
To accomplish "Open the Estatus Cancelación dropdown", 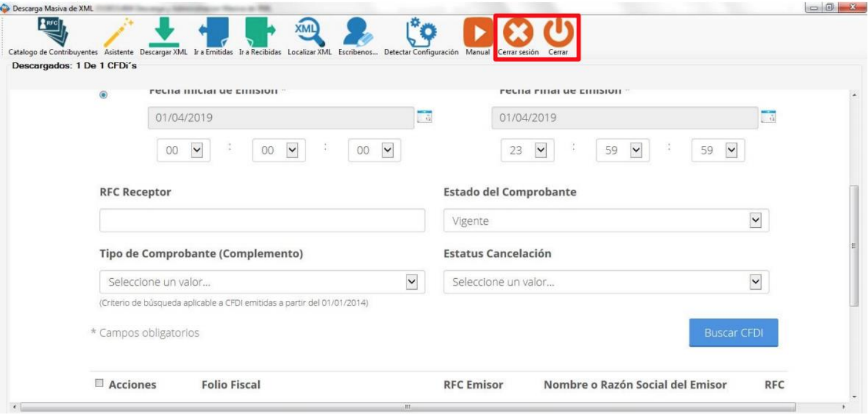I will [755, 282].
